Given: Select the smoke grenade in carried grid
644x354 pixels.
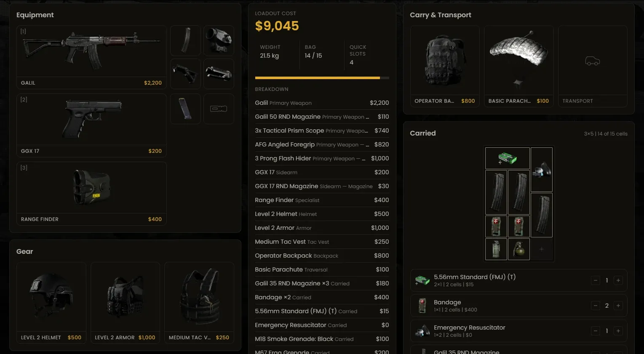Looking at the screenshot, I should click(496, 249).
